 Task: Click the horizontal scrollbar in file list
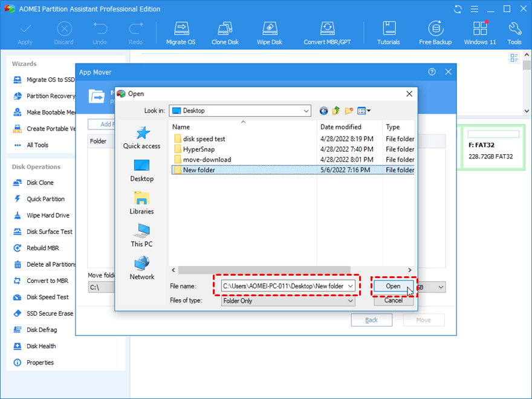pos(264,270)
